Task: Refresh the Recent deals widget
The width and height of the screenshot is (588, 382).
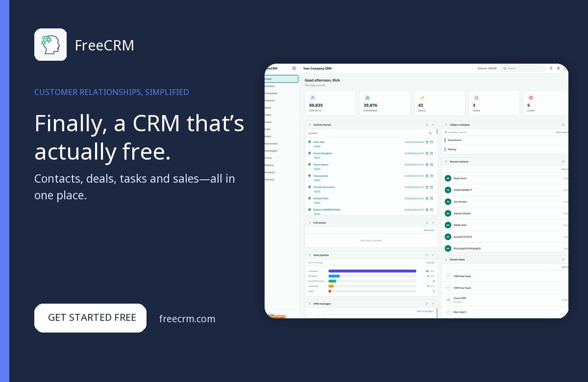Action: (563, 259)
